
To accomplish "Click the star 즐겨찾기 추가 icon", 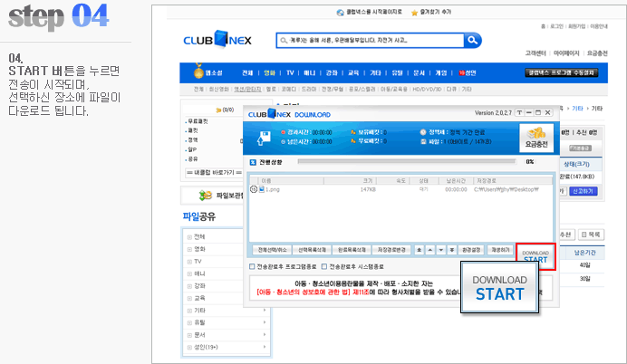I will pyautogui.click(x=414, y=13).
